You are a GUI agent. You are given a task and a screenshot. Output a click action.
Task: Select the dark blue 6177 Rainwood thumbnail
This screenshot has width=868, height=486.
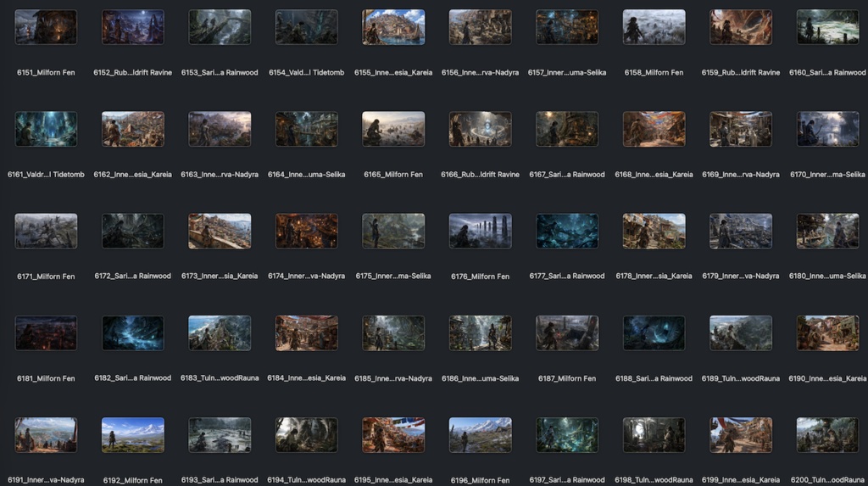tap(567, 231)
